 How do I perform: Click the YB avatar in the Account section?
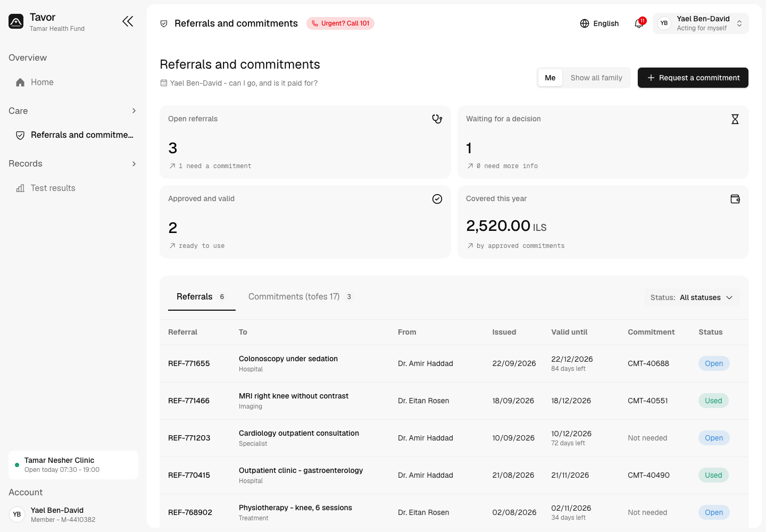tap(17, 514)
